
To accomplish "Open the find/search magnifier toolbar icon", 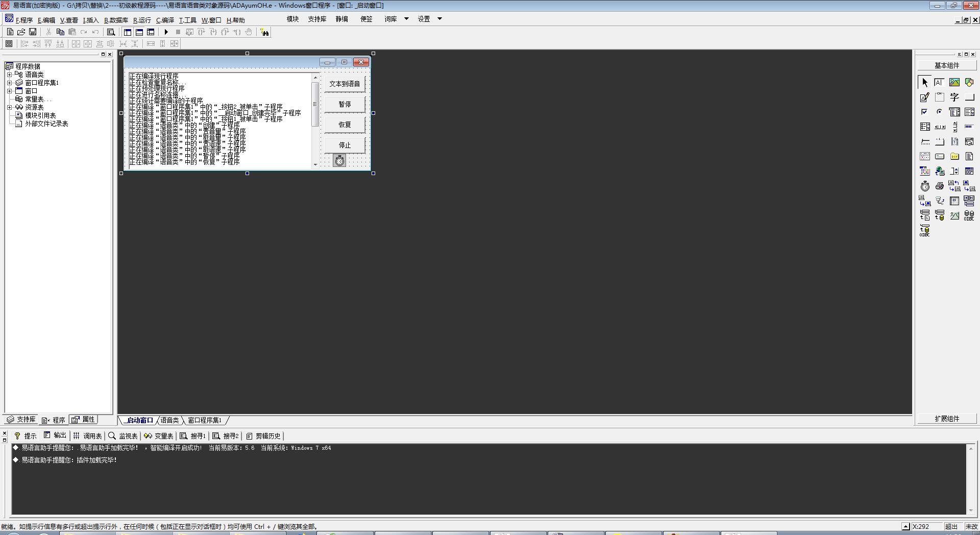I will [x=111, y=32].
